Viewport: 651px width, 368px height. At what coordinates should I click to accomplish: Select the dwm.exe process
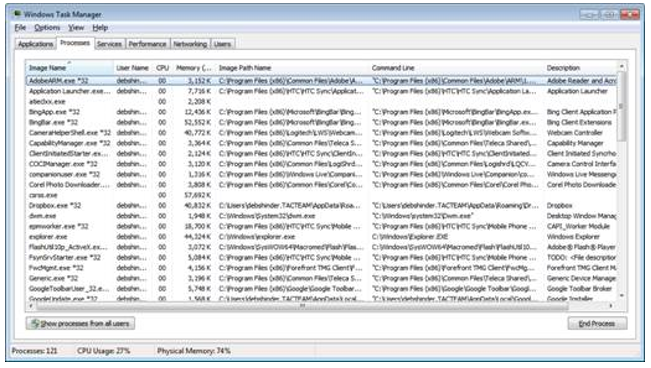tap(321, 216)
